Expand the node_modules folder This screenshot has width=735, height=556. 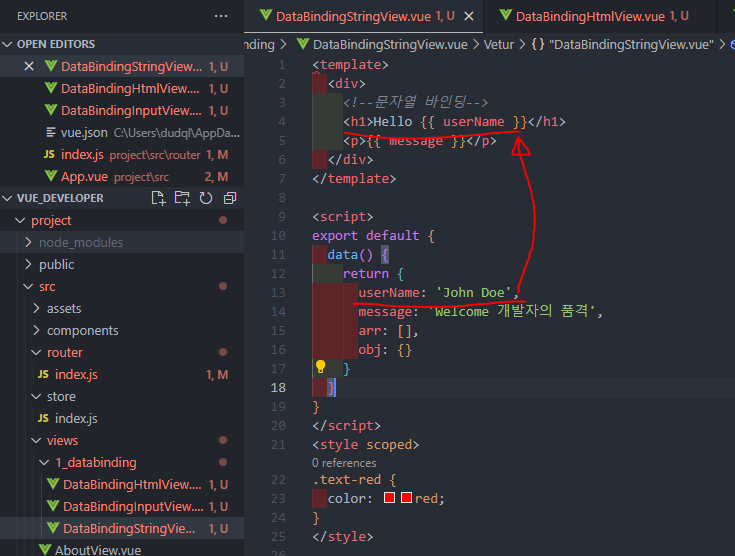pos(28,242)
